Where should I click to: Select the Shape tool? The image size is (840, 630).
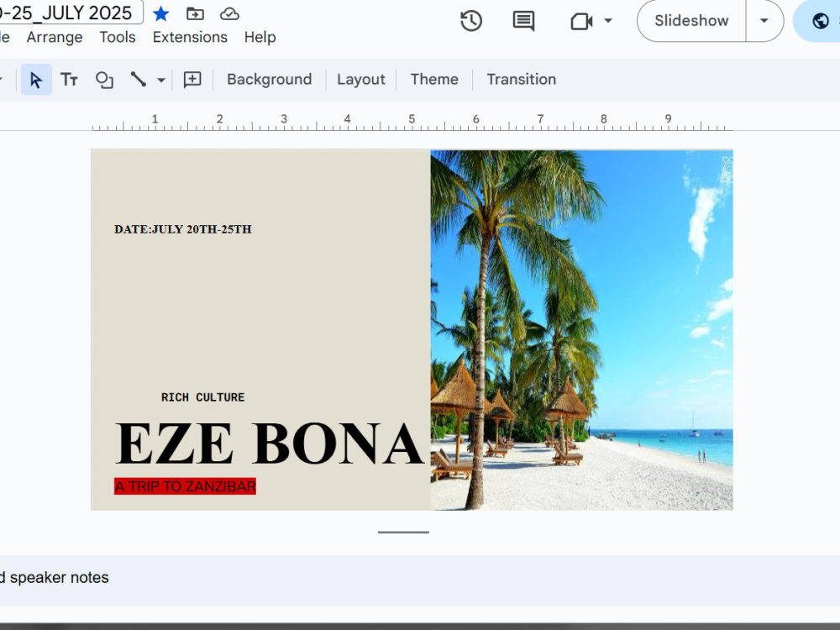[104, 79]
